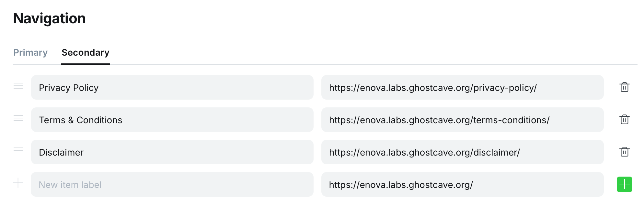Screen dimensions: 644x218
Task: Click the Navigation heading
Action: point(50,18)
